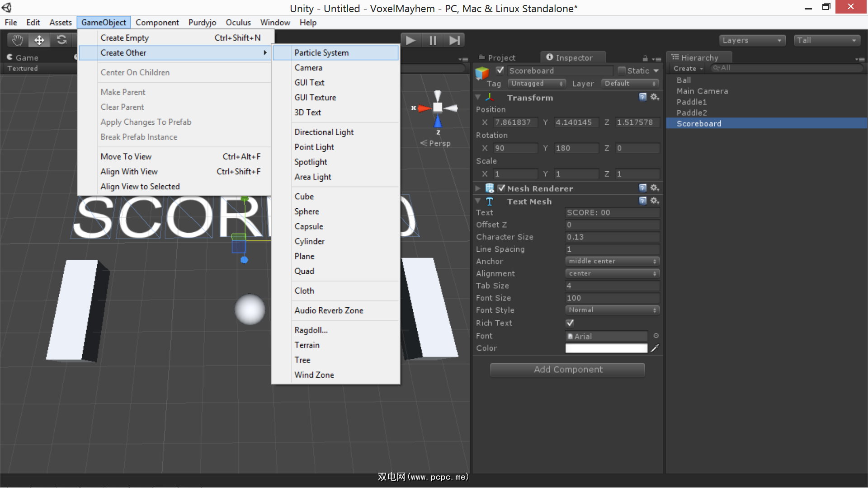The width and height of the screenshot is (868, 488).
Task: Click the white Color swatch
Action: 606,348
